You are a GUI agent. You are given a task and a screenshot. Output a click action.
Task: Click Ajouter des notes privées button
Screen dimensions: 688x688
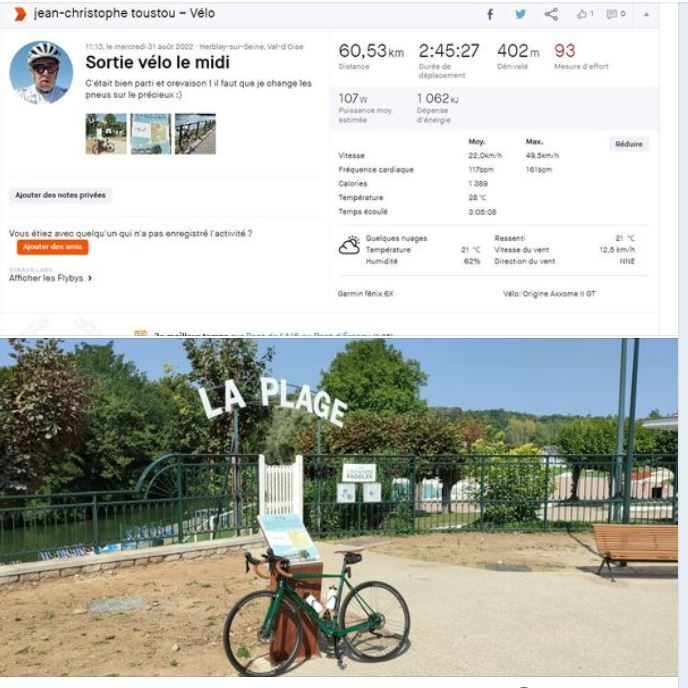[x=60, y=195]
